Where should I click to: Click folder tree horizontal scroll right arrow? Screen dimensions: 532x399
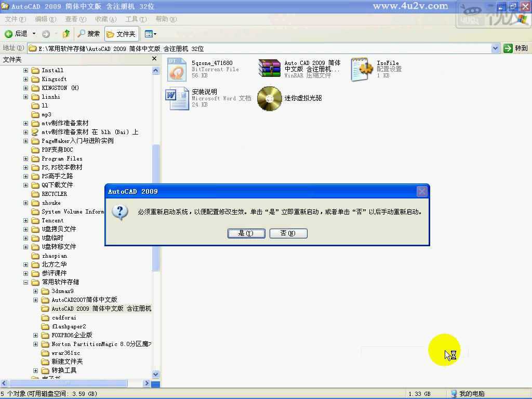147,383
